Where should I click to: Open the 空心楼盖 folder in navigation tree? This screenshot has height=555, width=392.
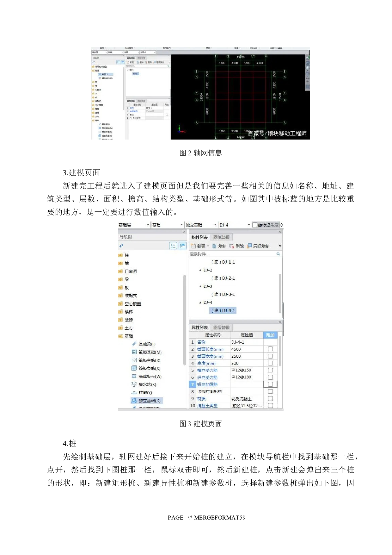click(x=130, y=303)
